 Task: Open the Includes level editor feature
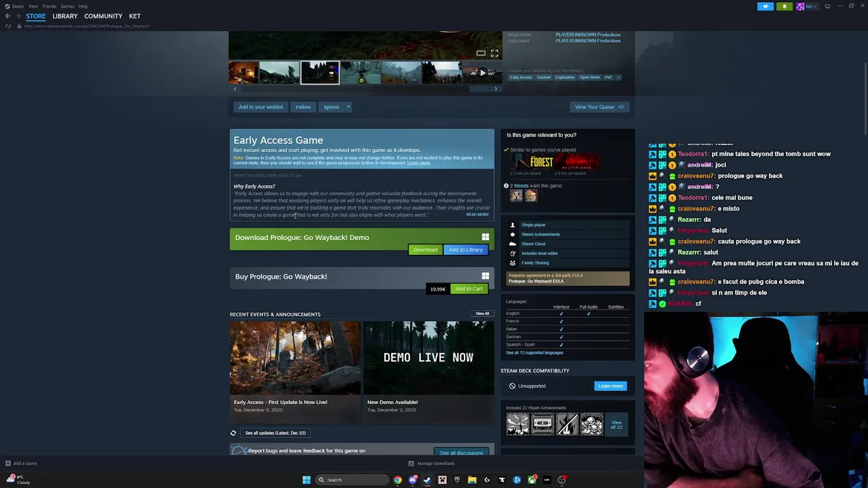pos(539,253)
